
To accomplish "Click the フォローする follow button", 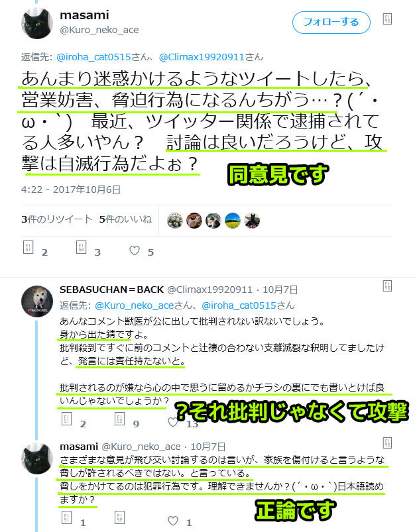I will click(331, 23).
